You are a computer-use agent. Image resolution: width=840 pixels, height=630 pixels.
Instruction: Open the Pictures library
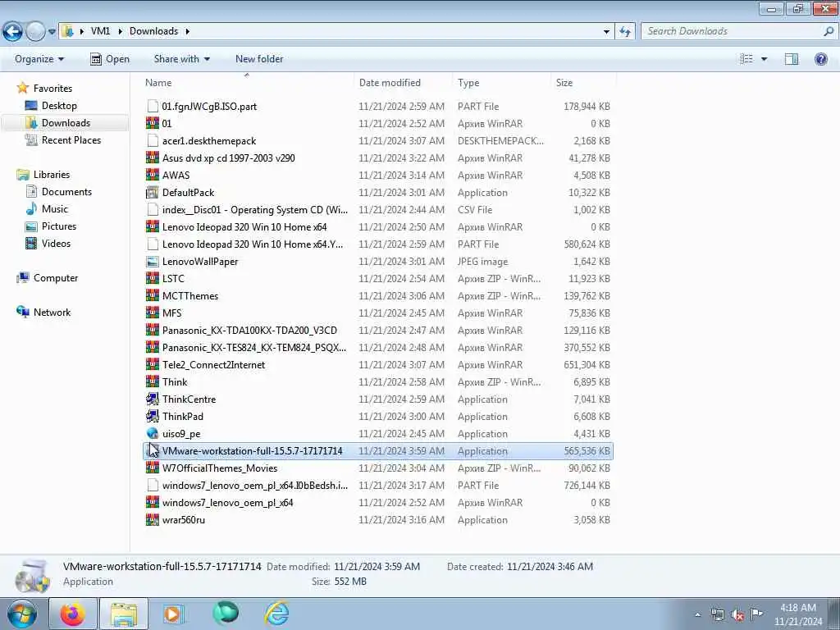click(x=59, y=226)
